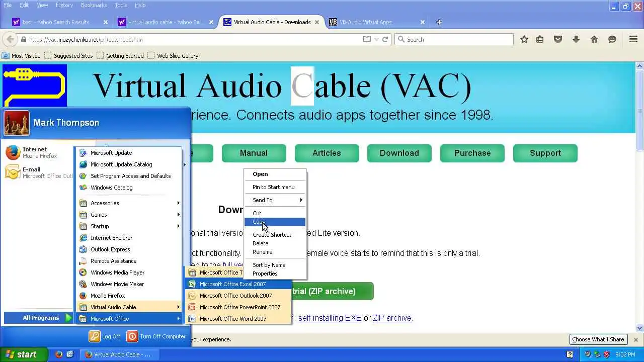
Task: Open Outlook Express from programs list
Action: coord(128,249)
